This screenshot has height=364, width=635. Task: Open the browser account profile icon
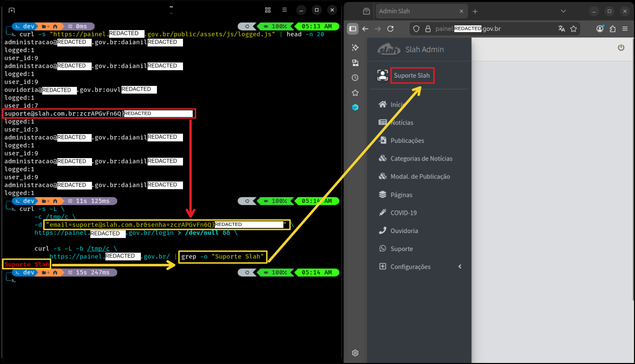600,29
